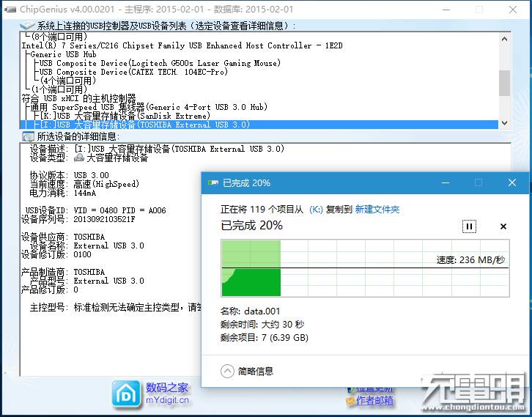
Task: Select the 符合 USB xHCI 的主机控制器 row
Action: [x=259, y=98]
